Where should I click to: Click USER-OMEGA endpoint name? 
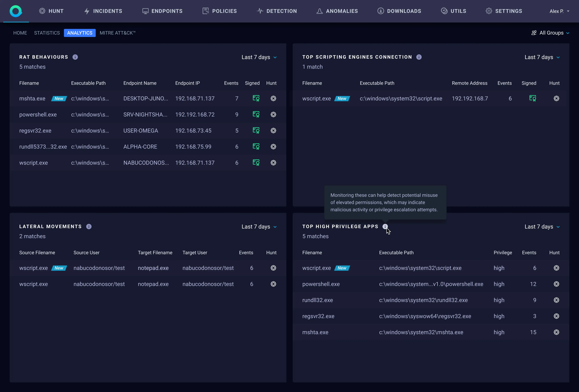[x=141, y=130]
